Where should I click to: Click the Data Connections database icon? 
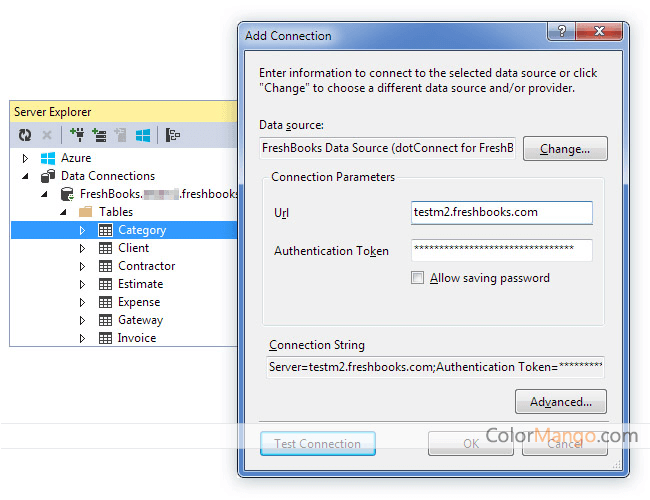pos(48,176)
